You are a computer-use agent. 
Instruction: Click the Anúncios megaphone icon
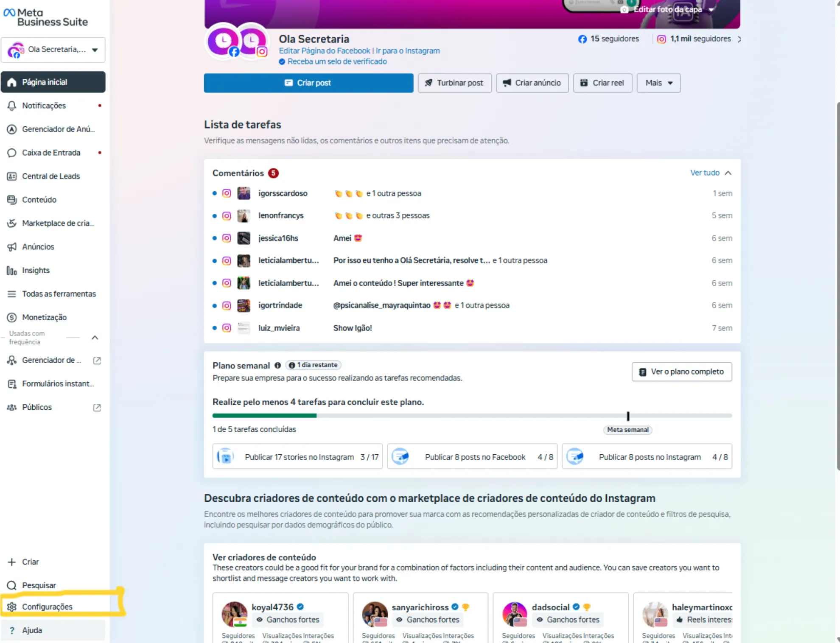(x=12, y=247)
